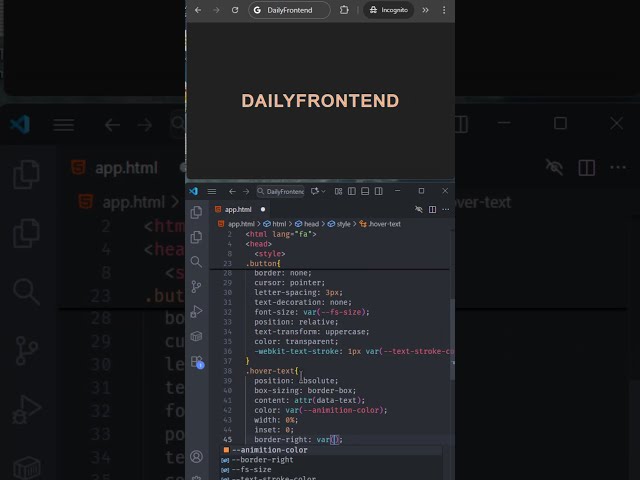This screenshot has width=640, height=480.
Task: Place cursor on the 'width: 0%;' line
Action: pos(276,420)
